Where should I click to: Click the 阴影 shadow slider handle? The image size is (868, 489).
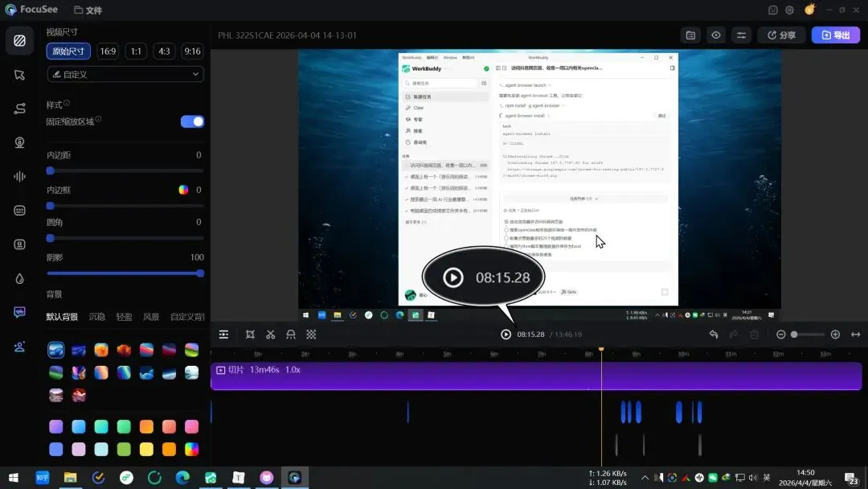(200, 273)
